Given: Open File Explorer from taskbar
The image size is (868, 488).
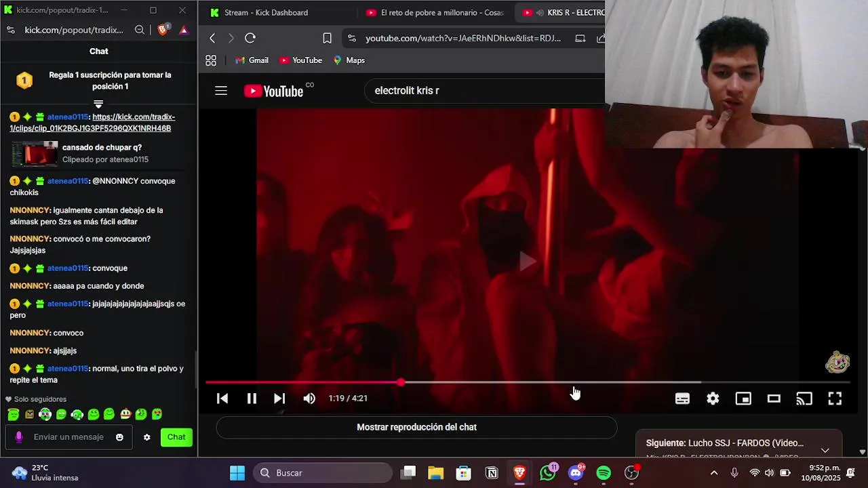Looking at the screenshot, I should (435, 473).
